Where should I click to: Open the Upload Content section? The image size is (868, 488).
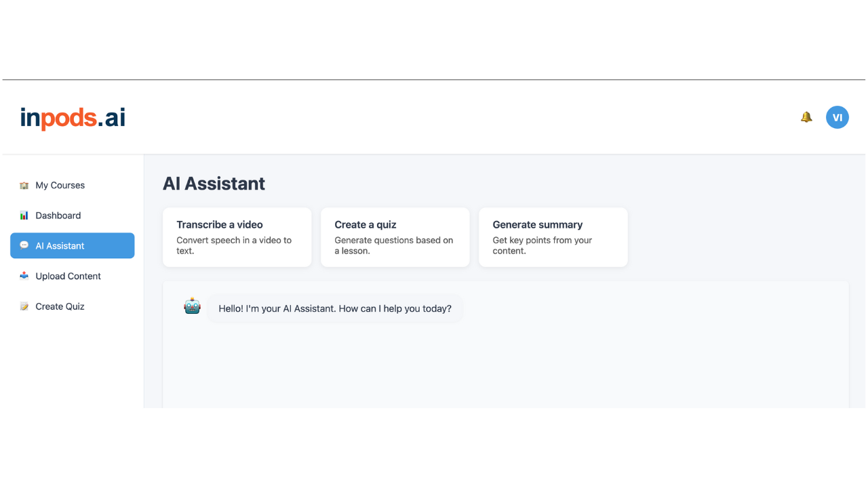(x=73, y=276)
